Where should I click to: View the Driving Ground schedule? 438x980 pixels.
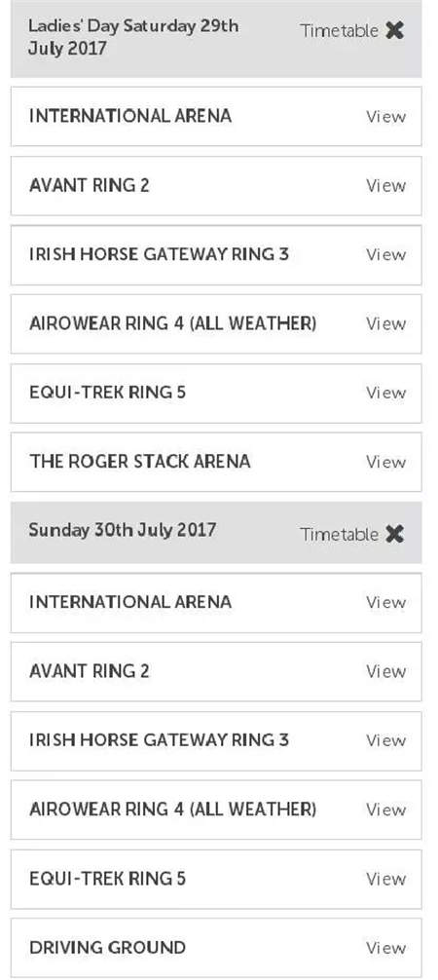pyautogui.click(x=385, y=948)
